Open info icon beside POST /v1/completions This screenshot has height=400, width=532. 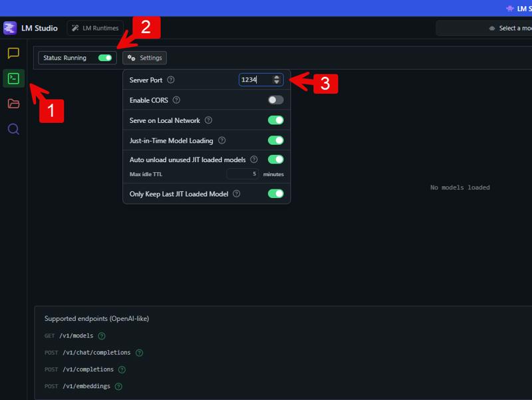pyautogui.click(x=122, y=369)
